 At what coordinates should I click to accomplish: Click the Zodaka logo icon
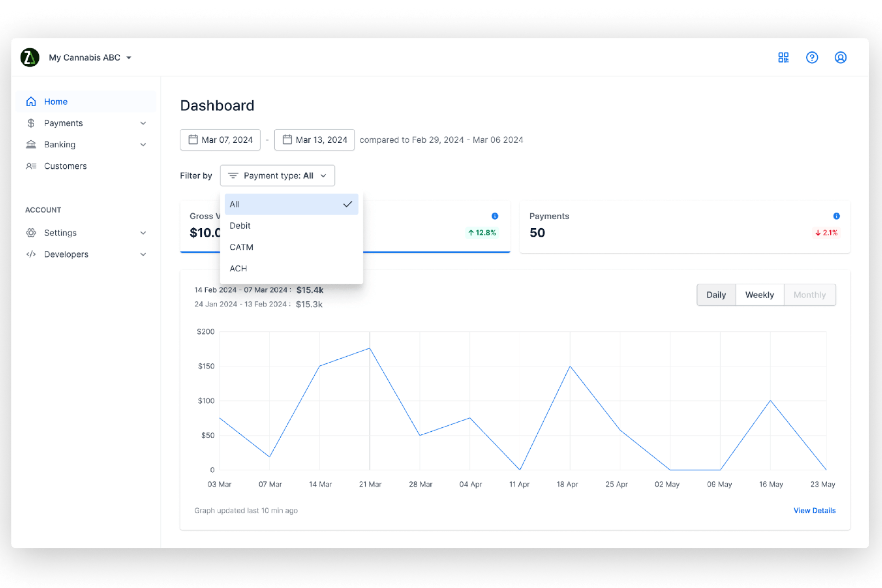(30, 57)
